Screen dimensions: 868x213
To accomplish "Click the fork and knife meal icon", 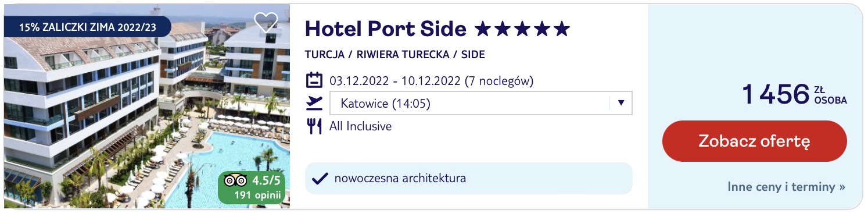I will coord(314,126).
